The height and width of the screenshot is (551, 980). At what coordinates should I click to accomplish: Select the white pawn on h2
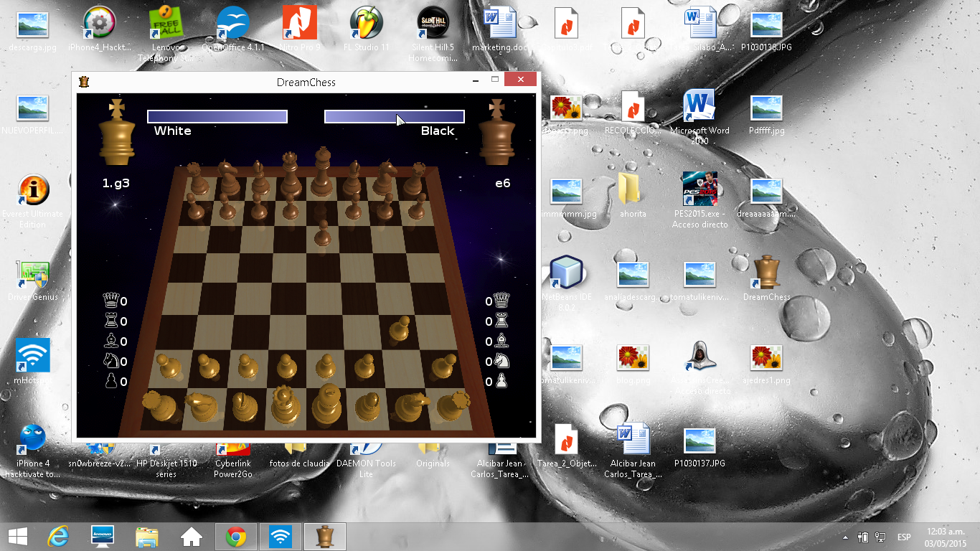pos(444,366)
